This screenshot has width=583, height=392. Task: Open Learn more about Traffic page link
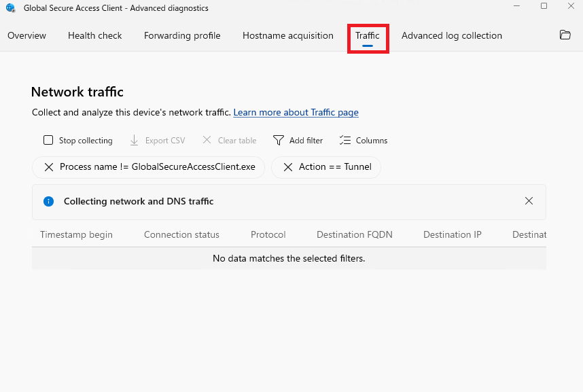pyautogui.click(x=296, y=113)
